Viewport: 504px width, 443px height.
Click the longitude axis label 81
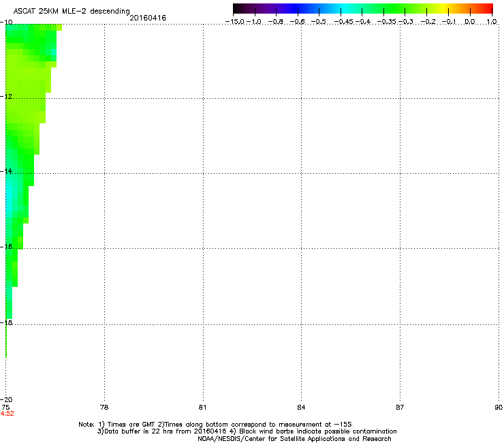pyautogui.click(x=202, y=408)
